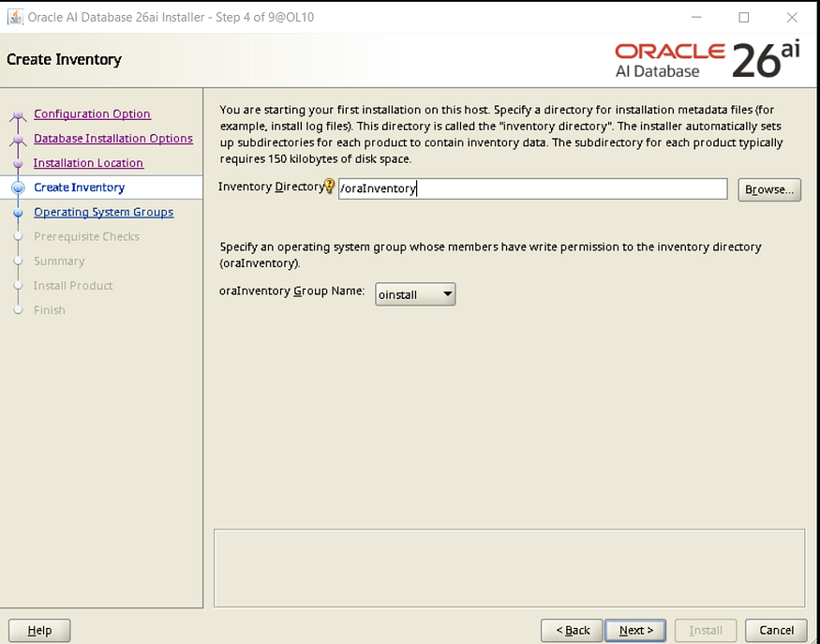The image size is (820, 644).
Task: Click the empty message area at the bottom
Action: (510, 568)
